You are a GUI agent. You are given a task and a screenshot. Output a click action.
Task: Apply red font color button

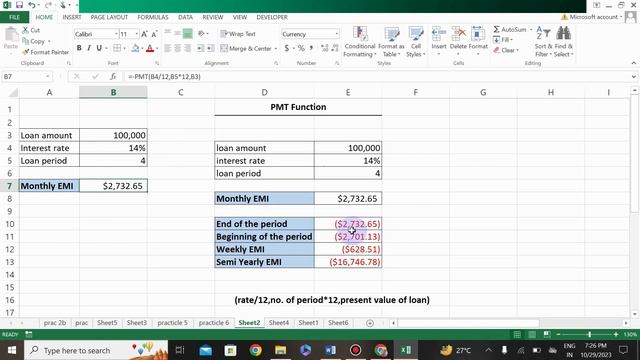tap(150, 48)
